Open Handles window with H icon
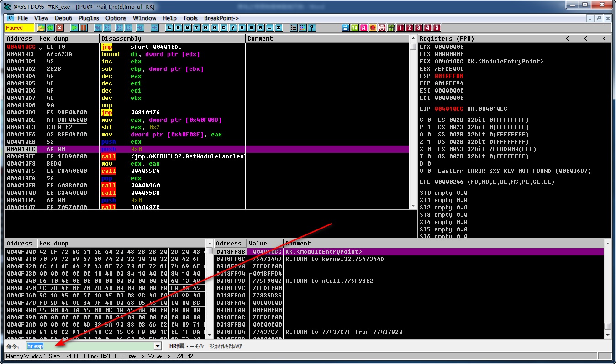The height and width of the screenshot is (364, 616). click(x=215, y=28)
